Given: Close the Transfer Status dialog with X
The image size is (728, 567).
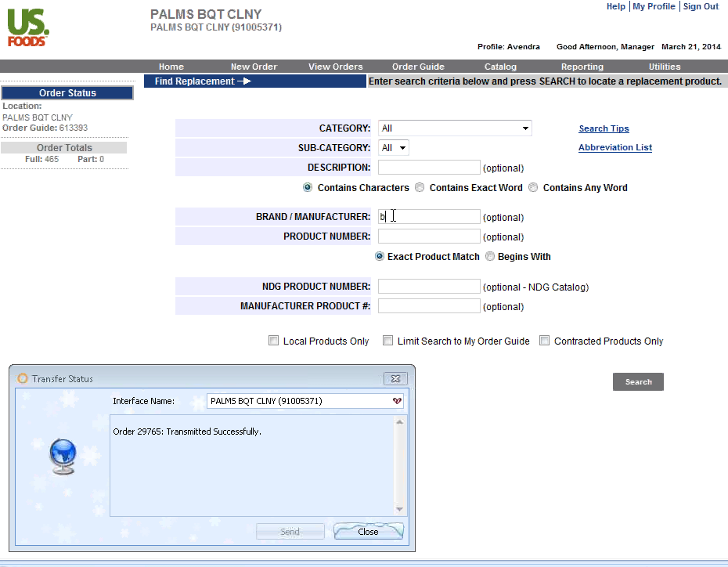Looking at the screenshot, I should 395,379.
